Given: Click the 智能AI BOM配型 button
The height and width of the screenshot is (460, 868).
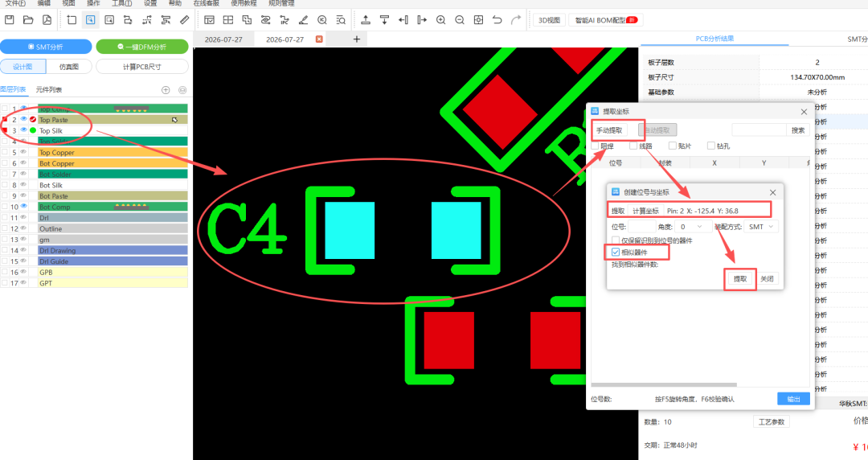Looking at the screenshot, I should pyautogui.click(x=605, y=20).
